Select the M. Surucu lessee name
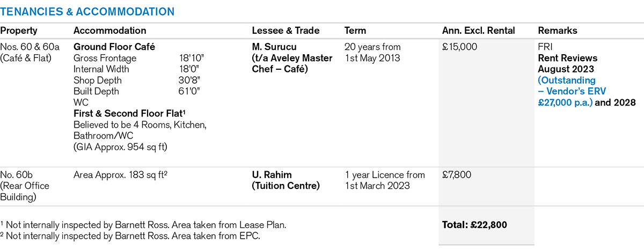The image size is (644, 250). point(273,47)
